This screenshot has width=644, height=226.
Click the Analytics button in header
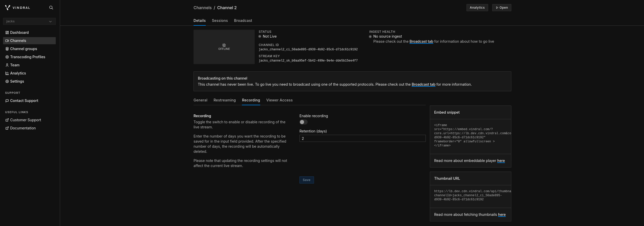pos(477,8)
